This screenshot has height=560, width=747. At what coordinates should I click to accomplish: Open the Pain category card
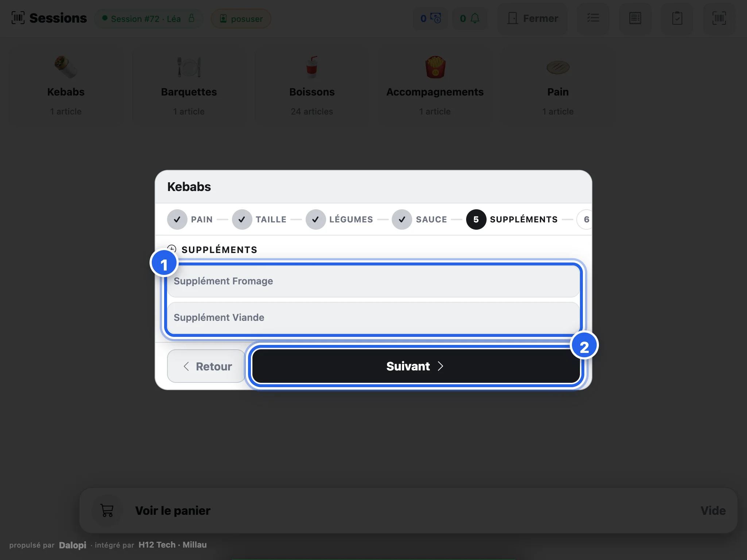coord(558,87)
